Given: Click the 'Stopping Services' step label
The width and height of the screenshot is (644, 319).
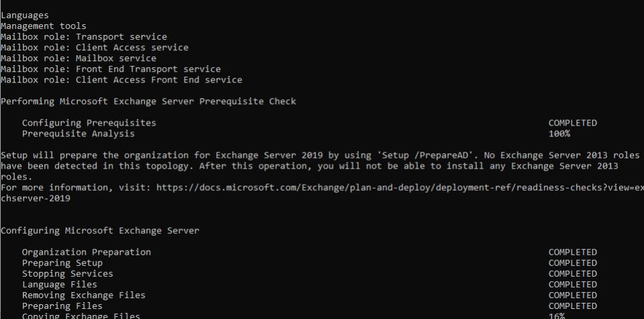Looking at the screenshot, I should point(67,273).
